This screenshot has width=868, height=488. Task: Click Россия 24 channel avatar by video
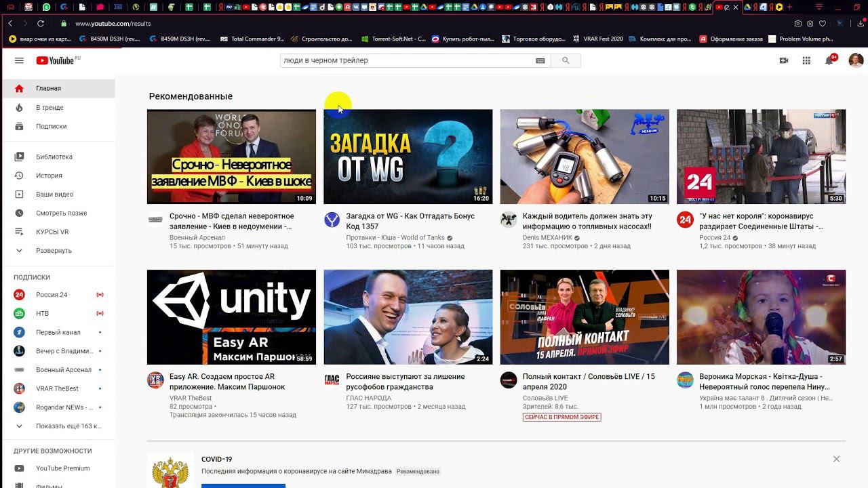click(685, 220)
